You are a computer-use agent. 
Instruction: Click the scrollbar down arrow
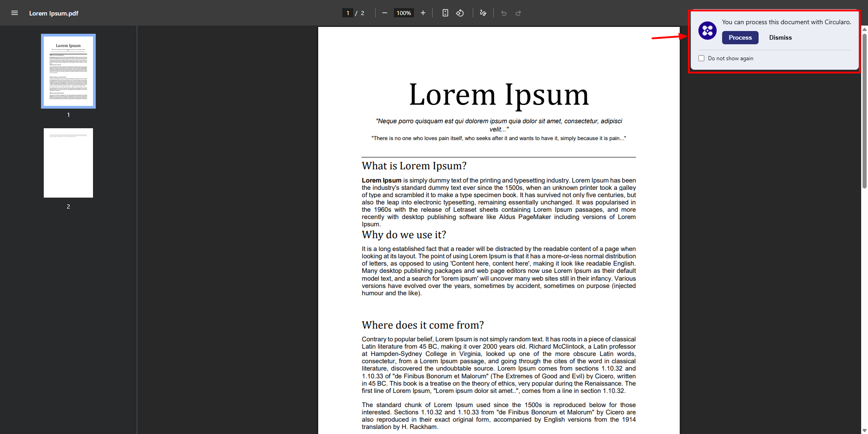[864, 430]
